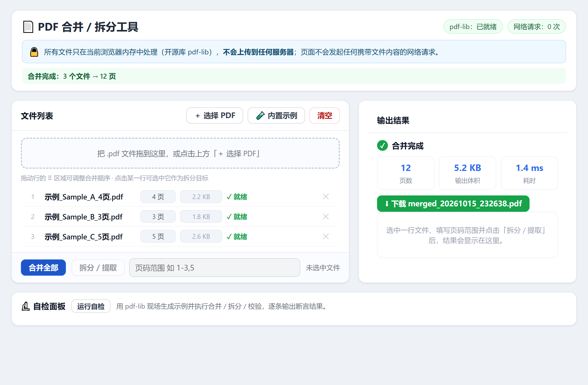Remove 示例_Sample_B_3页.pdf with its X icon
The image size is (588, 385).
(x=326, y=217)
